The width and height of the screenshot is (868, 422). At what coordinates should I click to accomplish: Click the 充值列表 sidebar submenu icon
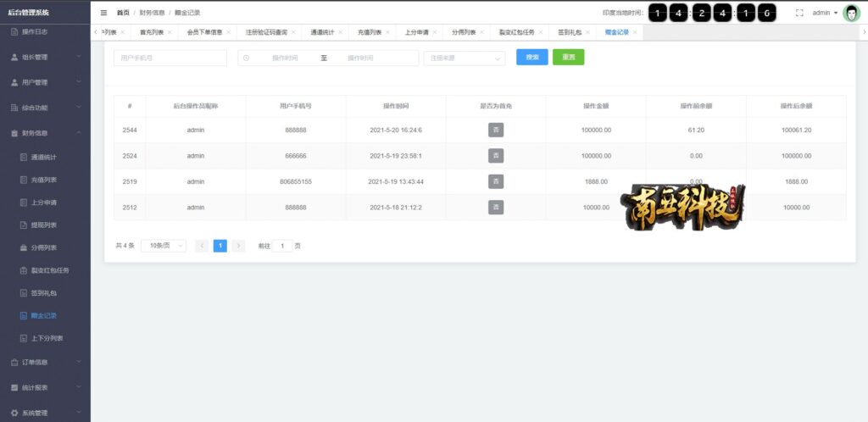(x=23, y=180)
